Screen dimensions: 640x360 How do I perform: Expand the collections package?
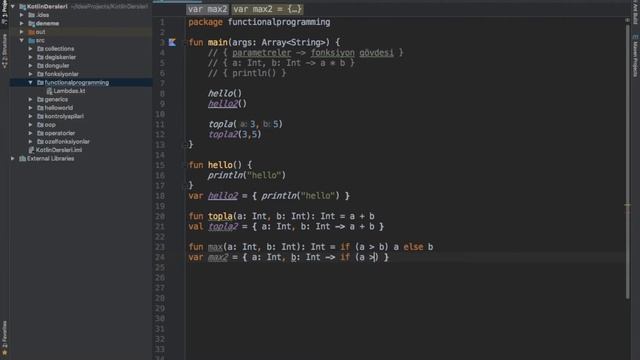point(31,49)
